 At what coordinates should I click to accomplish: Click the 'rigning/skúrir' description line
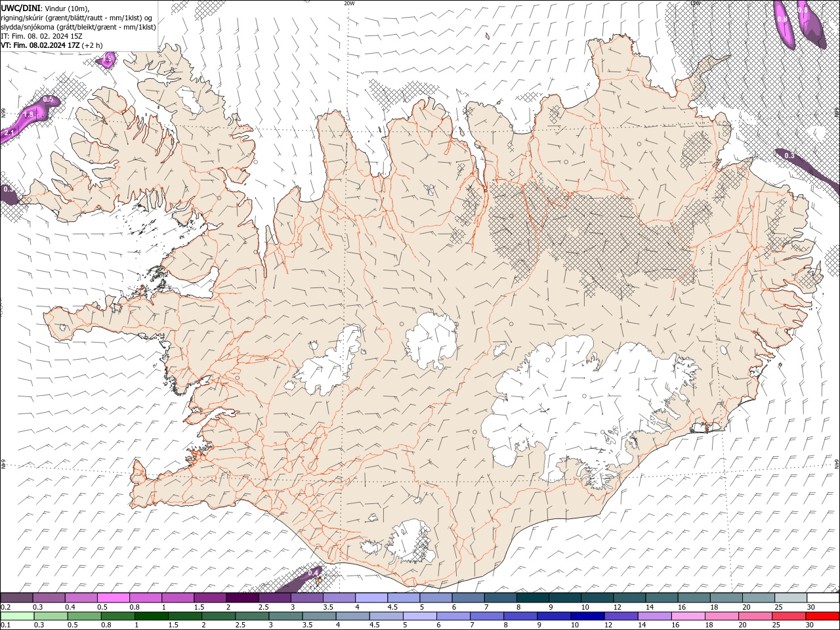click(77, 17)
